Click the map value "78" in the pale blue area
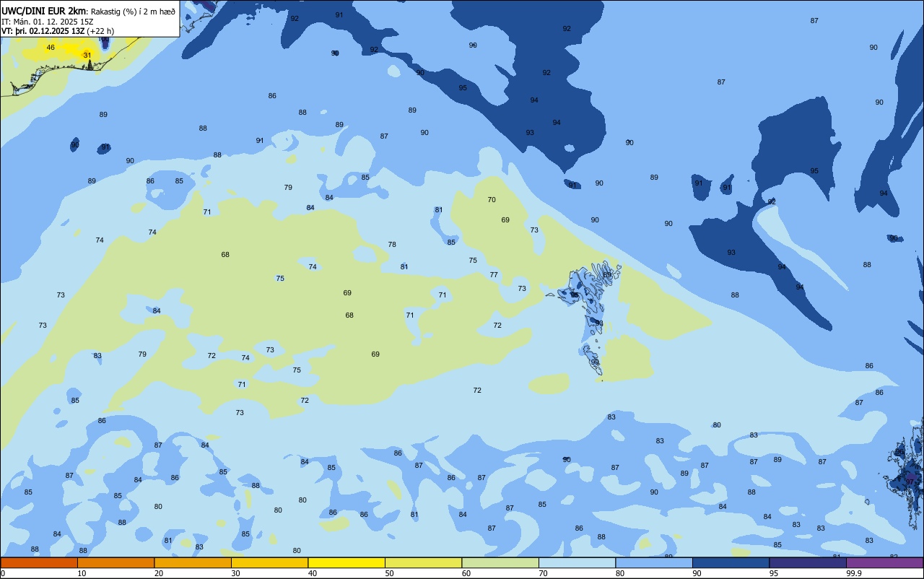This screenshot has height=579, width=924. 392,244
